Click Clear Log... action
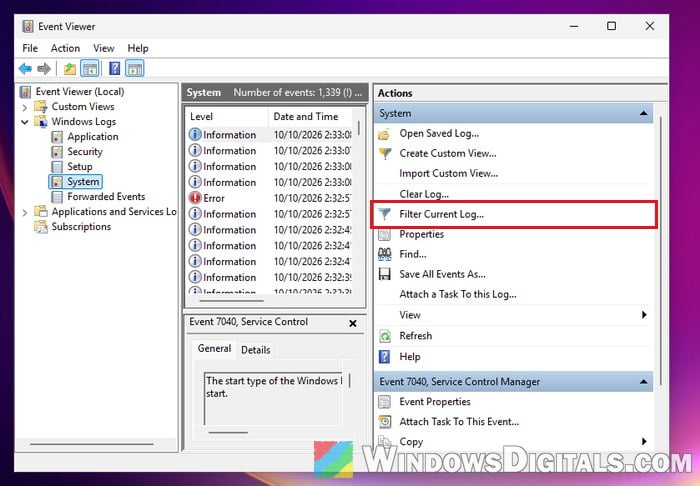 tap(424, 194)
